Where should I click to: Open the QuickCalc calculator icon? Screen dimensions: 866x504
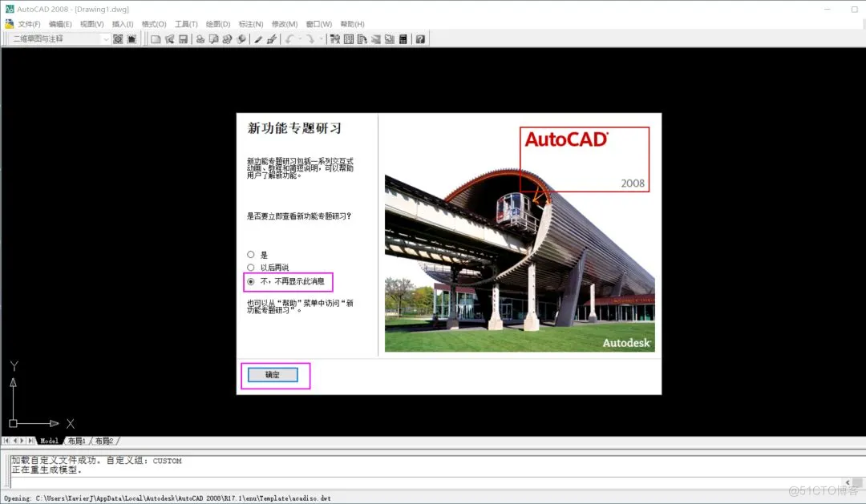[403, 39]
